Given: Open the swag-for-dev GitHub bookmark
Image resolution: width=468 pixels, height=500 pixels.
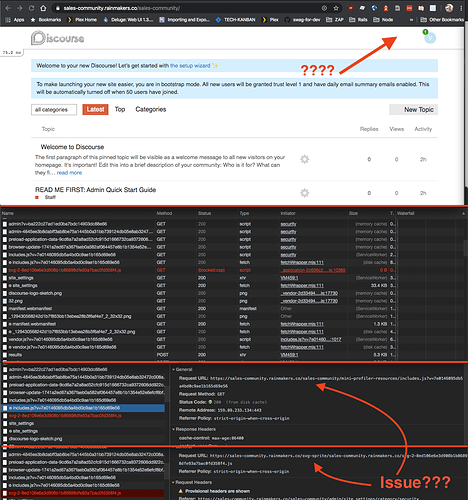Looking at the screenshot, I should 302,20.
